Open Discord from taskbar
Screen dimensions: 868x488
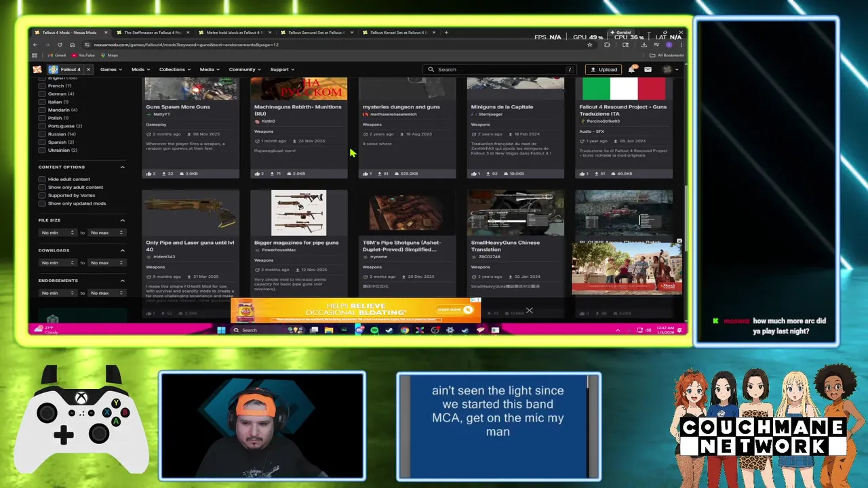pos(359,330)
